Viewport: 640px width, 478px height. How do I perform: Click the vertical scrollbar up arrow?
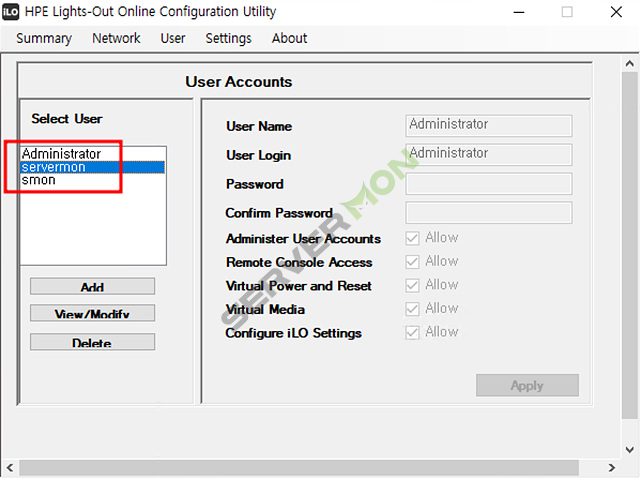tap(630, 64)
